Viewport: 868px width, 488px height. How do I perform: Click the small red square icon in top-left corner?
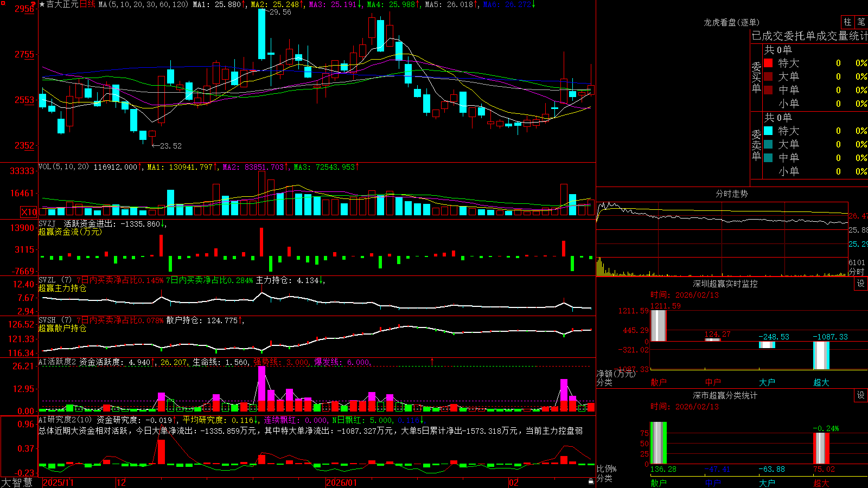pyautogui.click(x=3, y=2)
